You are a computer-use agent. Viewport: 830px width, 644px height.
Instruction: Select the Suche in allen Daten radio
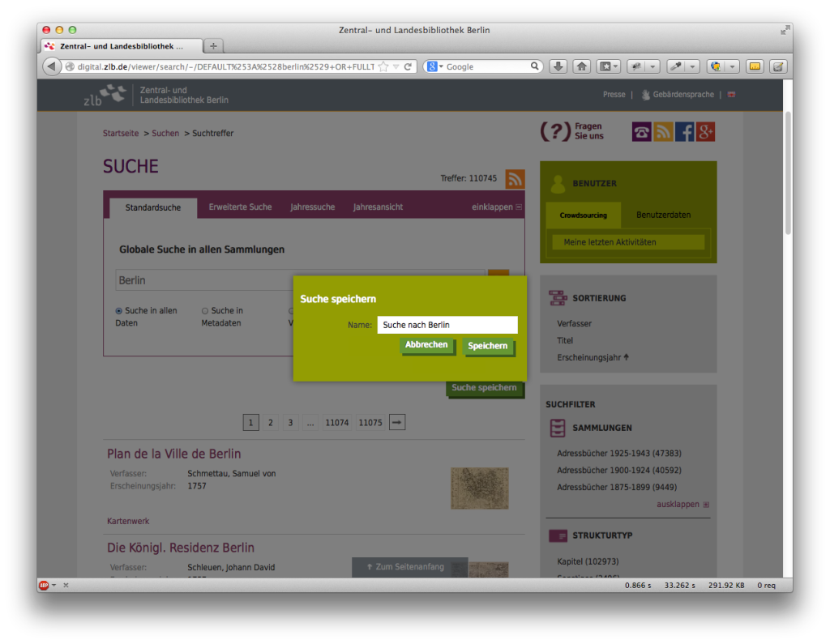pos(118,311)
